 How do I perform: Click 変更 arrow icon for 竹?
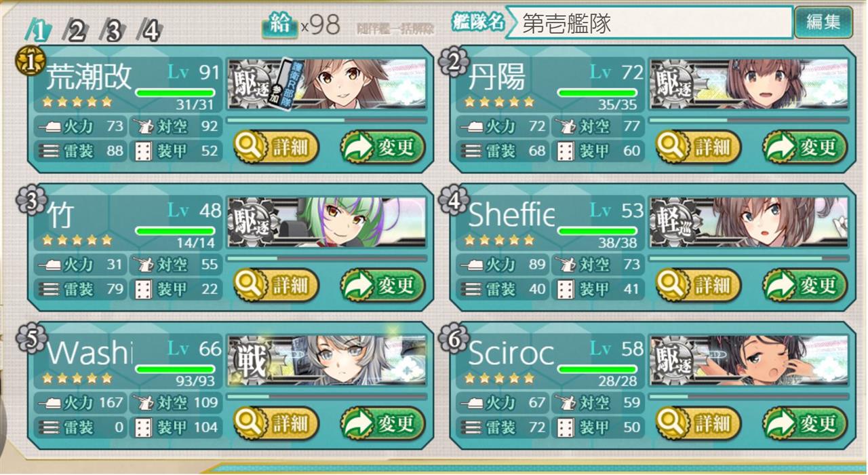[x=357, y=285]
